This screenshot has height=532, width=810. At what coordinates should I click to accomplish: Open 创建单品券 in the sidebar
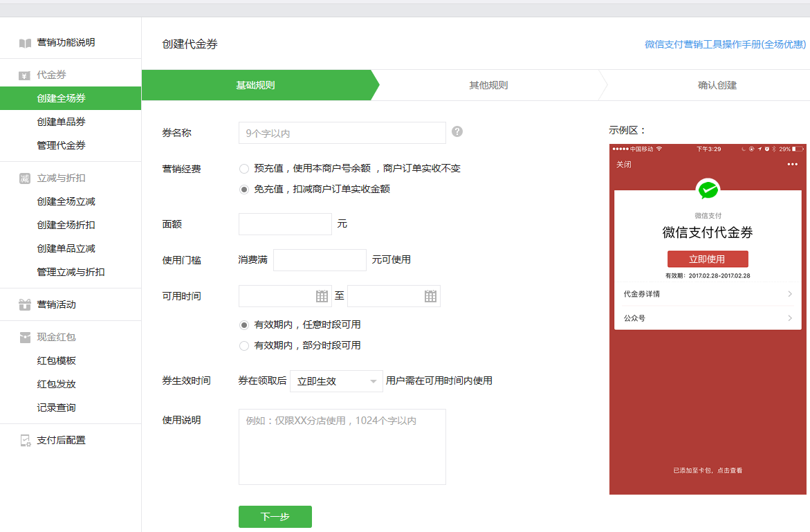(61, 122)
